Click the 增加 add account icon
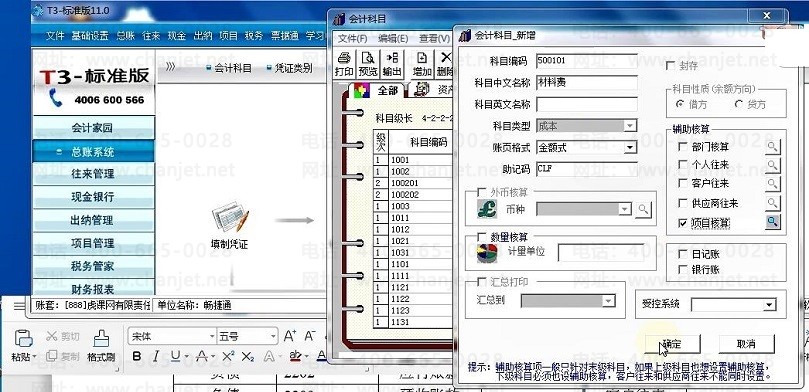The width and height of the screenshot is (809, 392). pyautogui.click(x=422, y=64)
